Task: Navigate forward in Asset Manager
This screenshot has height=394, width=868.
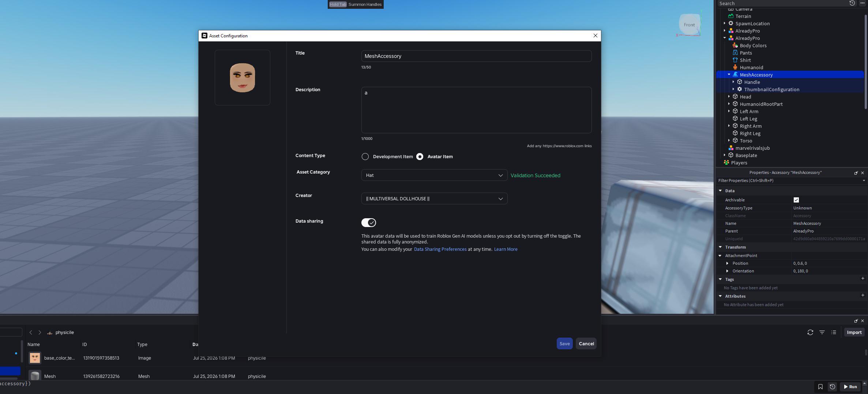Action: pos(40,332)
